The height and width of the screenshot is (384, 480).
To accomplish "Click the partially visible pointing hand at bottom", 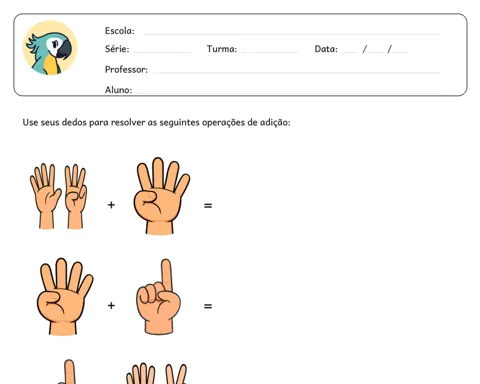I will [67, 372].
